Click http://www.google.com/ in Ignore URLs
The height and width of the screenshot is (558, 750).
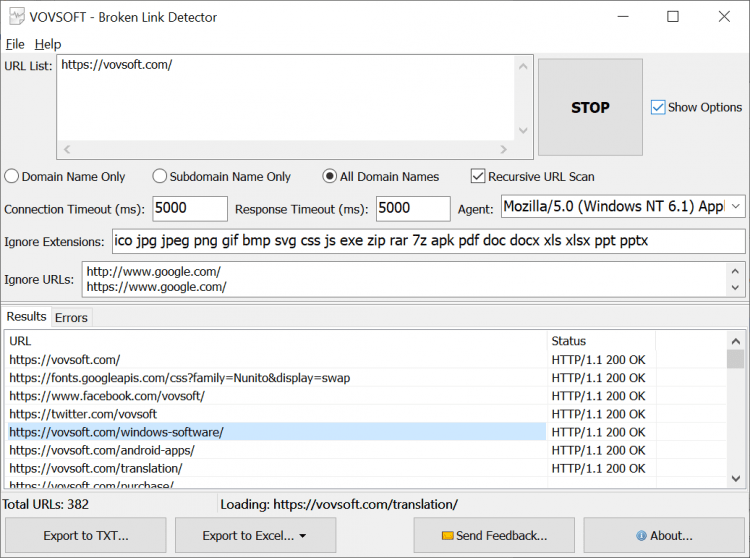point(153,272)
